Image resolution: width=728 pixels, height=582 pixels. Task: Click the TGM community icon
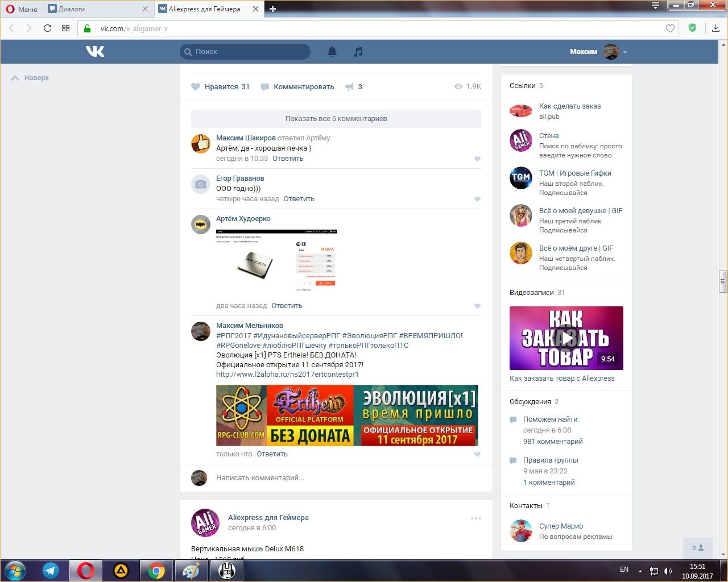(x=520, y=178)
